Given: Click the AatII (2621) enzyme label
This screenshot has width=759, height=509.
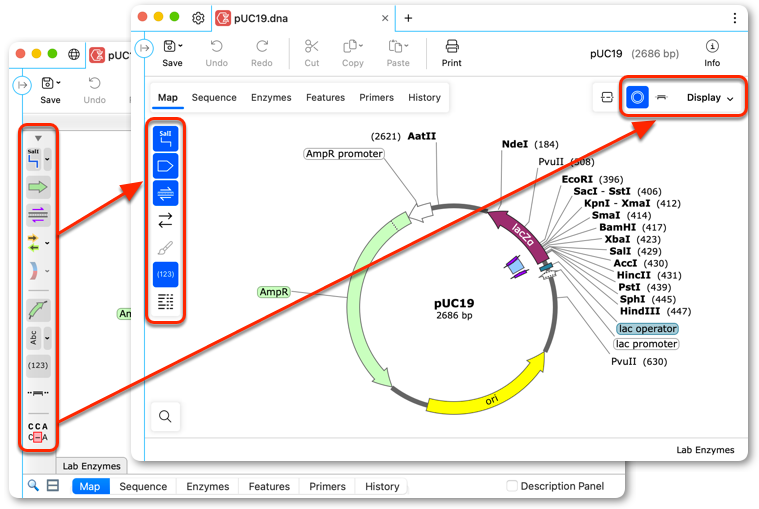Looking at the screenshot, I should tap(403, 136).
